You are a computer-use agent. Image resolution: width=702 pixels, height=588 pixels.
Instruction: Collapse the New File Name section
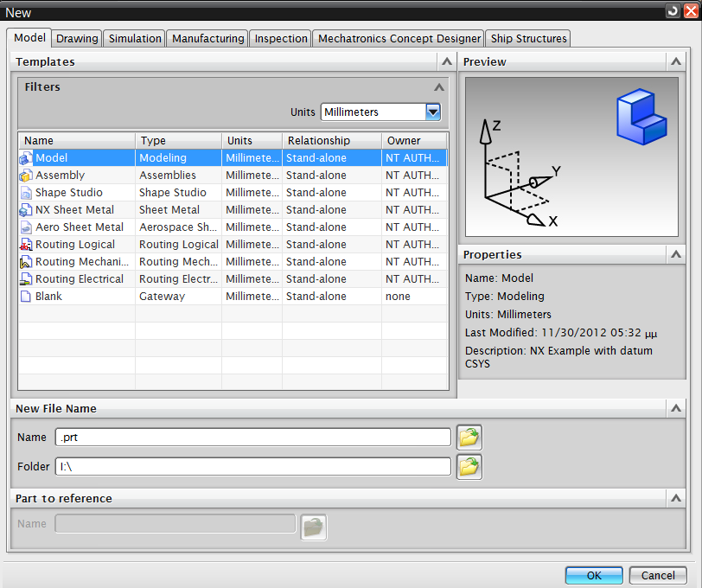675,408
